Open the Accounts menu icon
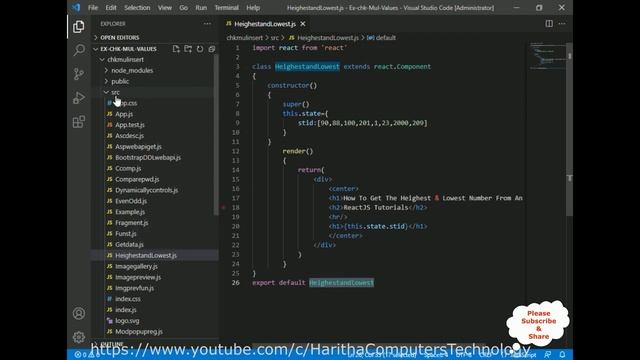640x360 pixels. [x=79, y=313]
